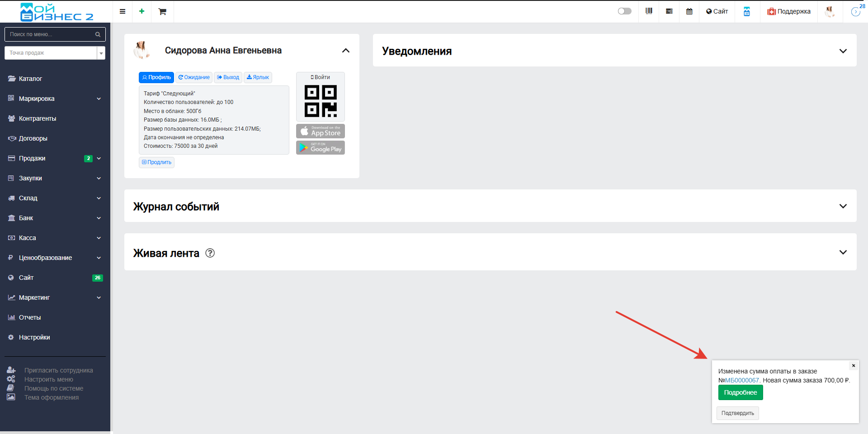Click the green Подробнее button

tap(740, 392)
